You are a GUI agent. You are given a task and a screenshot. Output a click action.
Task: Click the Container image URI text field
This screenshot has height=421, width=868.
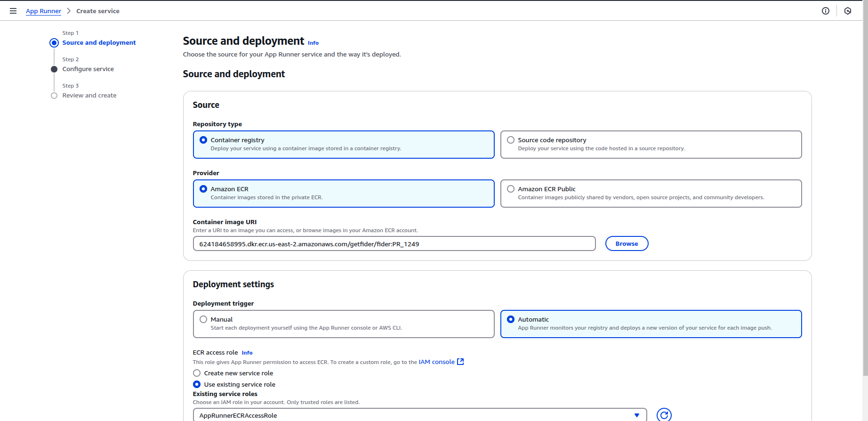click(394, 243)
